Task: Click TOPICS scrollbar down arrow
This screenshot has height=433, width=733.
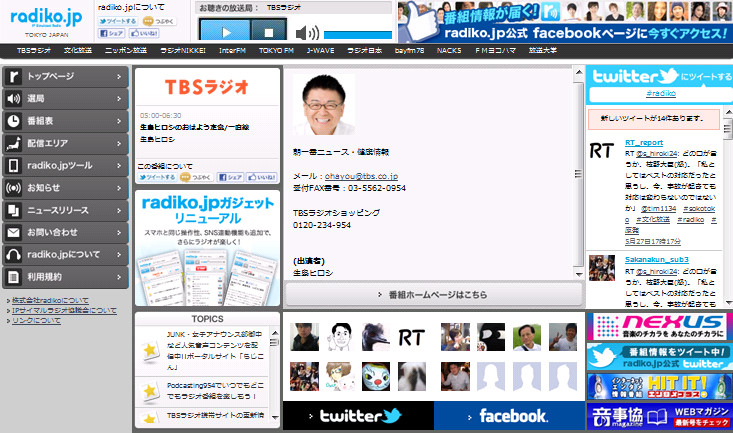Action: click(x=275, y=418)
